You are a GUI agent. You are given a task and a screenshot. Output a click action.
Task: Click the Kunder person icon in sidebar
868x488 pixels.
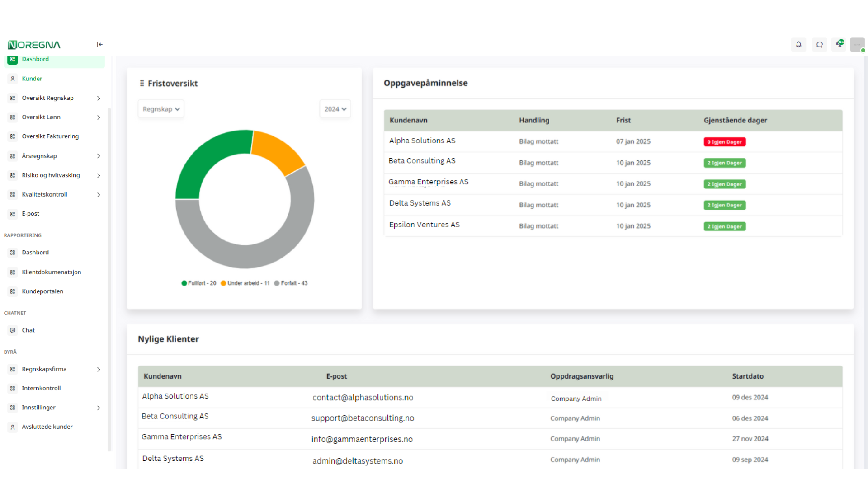(13, 79)
